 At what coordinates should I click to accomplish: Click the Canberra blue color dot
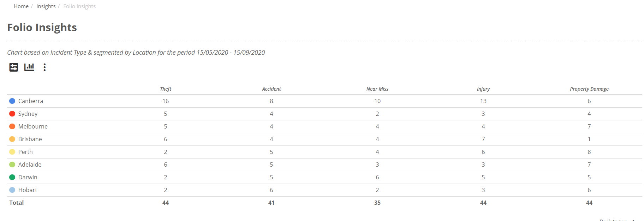12,101
